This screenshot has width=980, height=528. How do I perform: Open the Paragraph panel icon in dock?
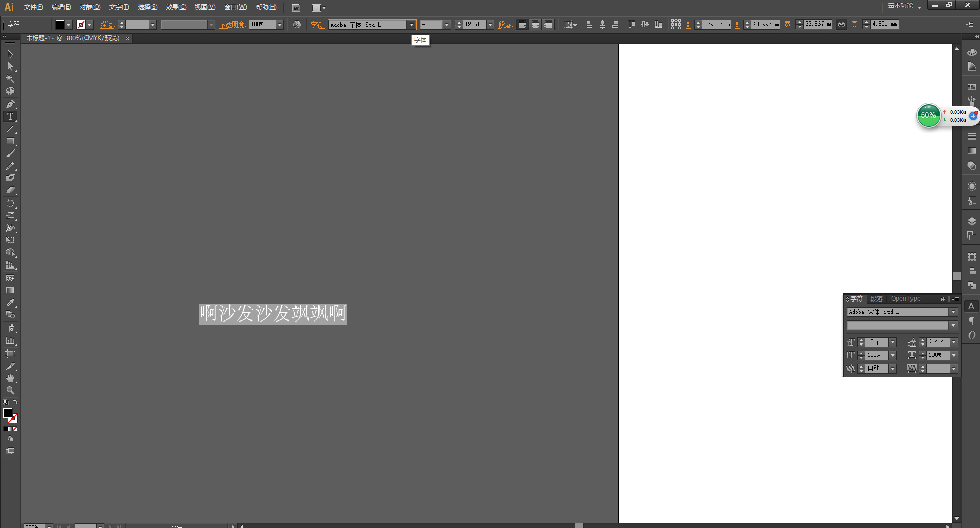(x=972, y=321)
